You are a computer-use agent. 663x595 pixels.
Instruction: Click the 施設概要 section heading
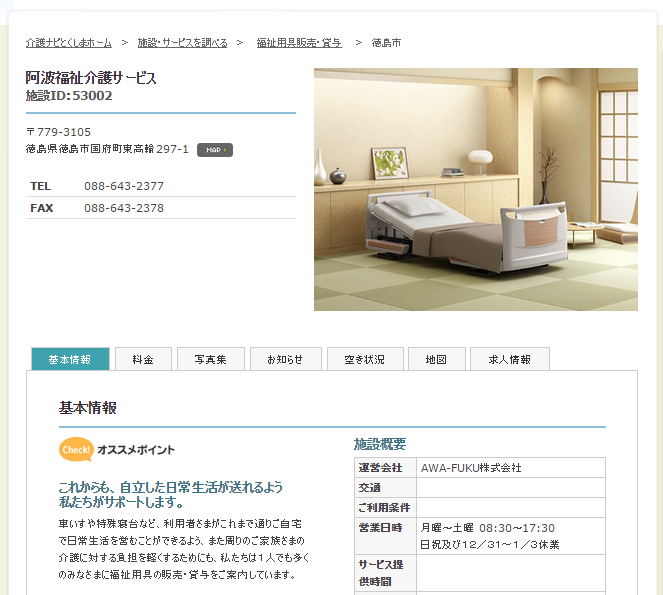pyautogui.click(x=380, y=444)
